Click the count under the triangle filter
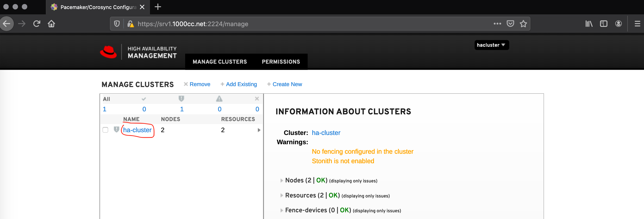 point(219,109)
